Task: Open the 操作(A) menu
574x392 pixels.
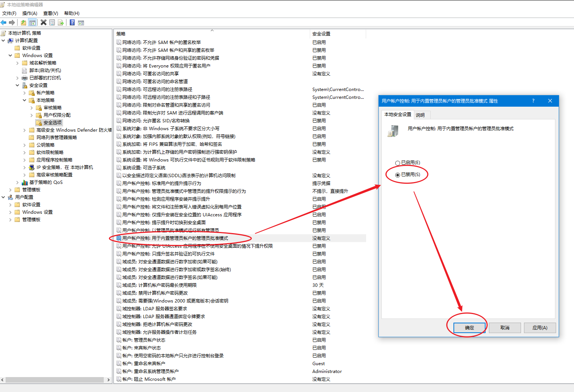Action: coord(29,13)
